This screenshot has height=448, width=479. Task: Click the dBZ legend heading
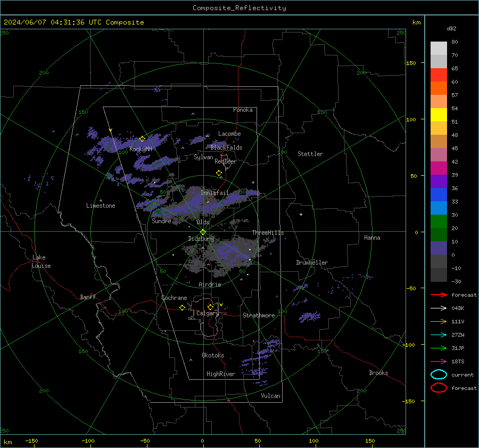click(x=451, y=29)
